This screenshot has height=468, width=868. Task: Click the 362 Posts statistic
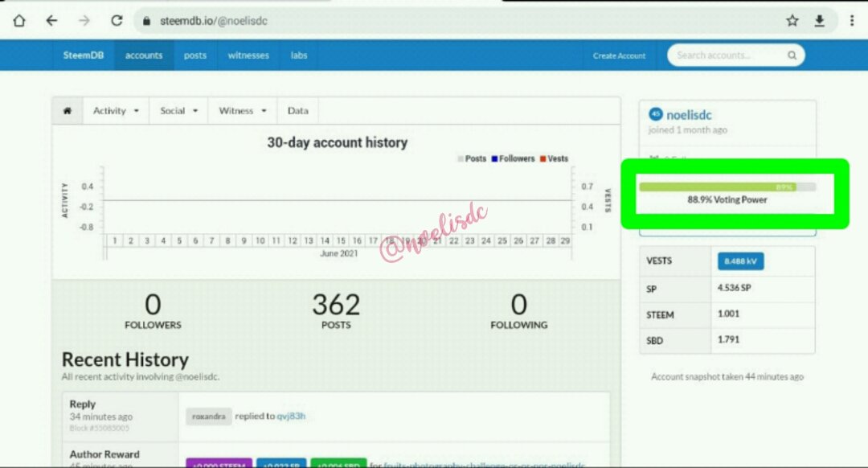pyautogui.click(x=336, y=311)
